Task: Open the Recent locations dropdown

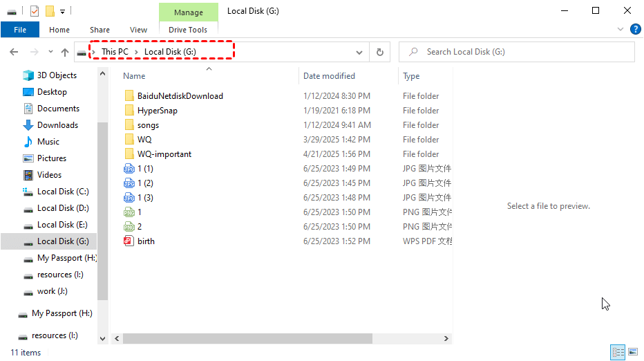Action: (50, 52)
